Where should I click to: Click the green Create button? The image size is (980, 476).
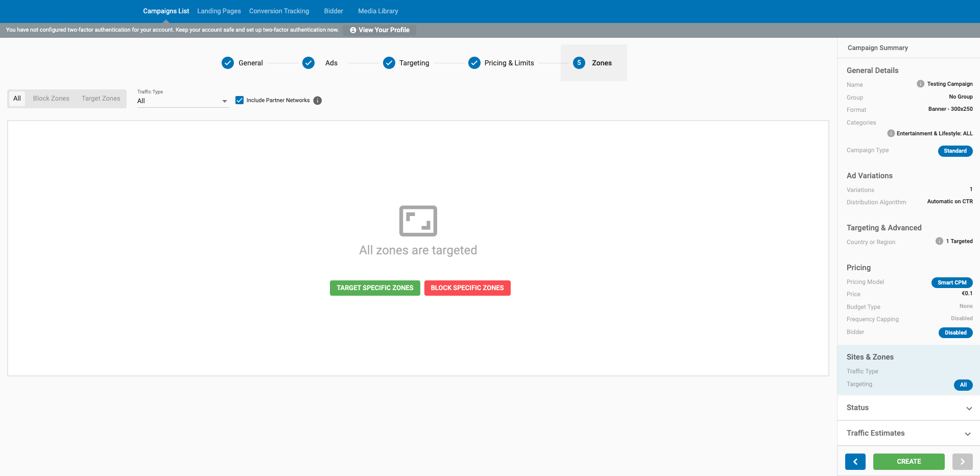click(x=909, y=461)
